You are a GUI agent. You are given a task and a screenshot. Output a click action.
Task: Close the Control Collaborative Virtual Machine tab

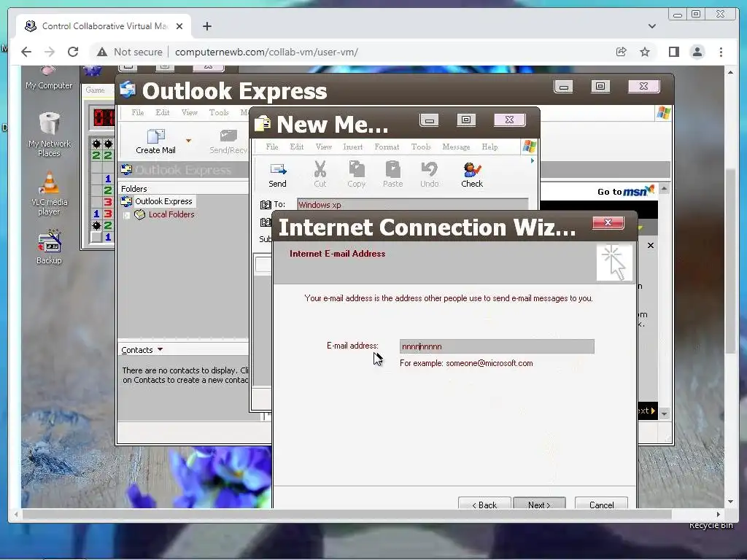[x=179, y=26]
